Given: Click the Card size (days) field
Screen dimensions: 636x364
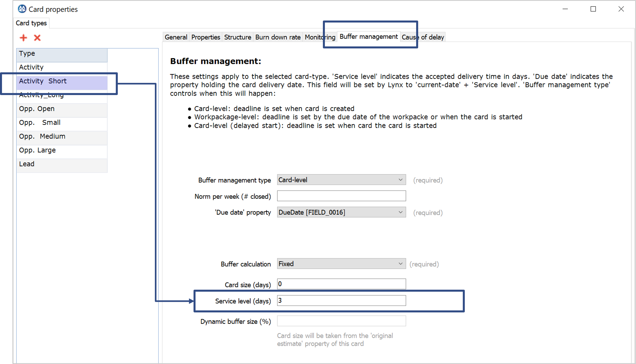Looking at the screenshot, I should coord(341,284).
